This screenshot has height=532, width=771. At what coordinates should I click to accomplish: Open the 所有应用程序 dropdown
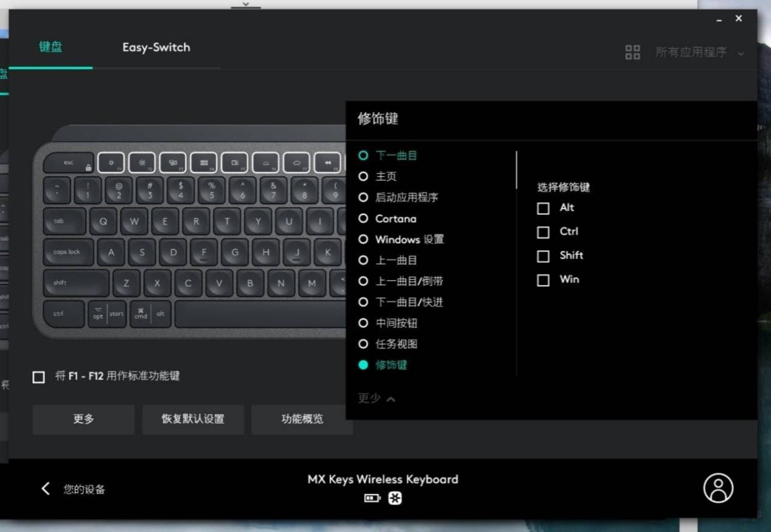699,52
